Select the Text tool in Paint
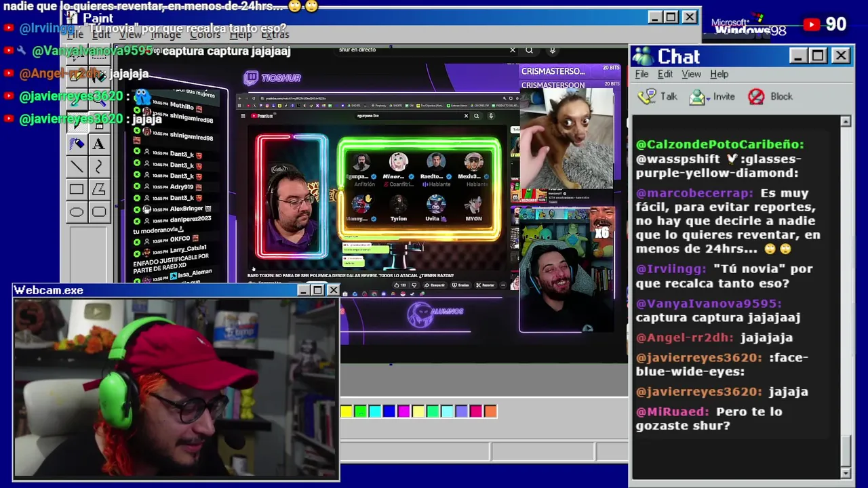Viewport: 868px width, 488px height. tap(99, 144)
